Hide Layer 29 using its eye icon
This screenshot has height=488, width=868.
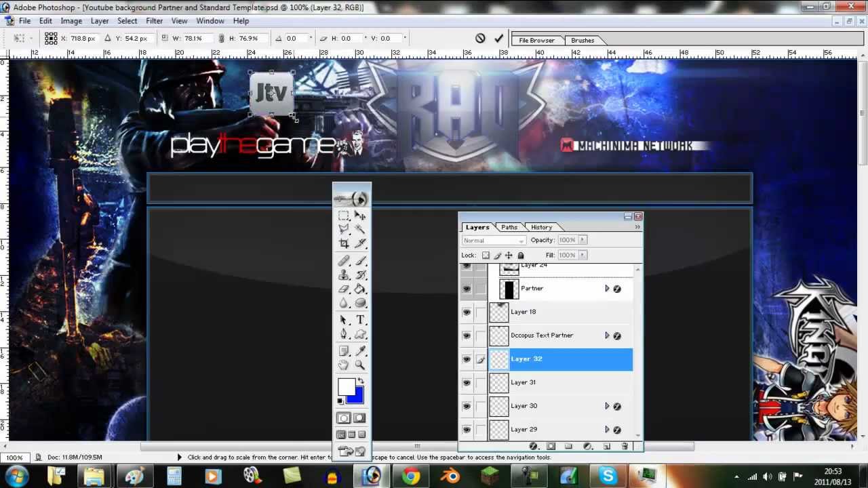[467, 430]
